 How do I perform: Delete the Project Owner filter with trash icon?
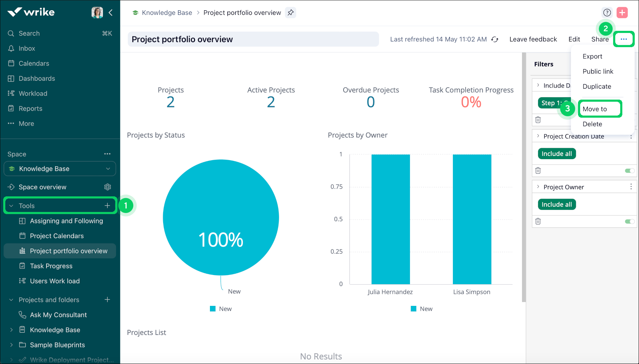[x=538, y=221]
